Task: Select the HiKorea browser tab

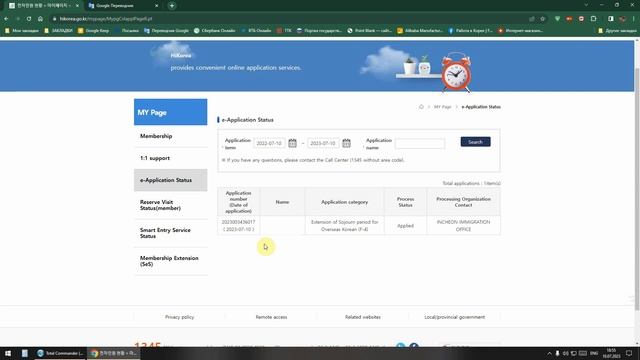Action: (43, 6)
